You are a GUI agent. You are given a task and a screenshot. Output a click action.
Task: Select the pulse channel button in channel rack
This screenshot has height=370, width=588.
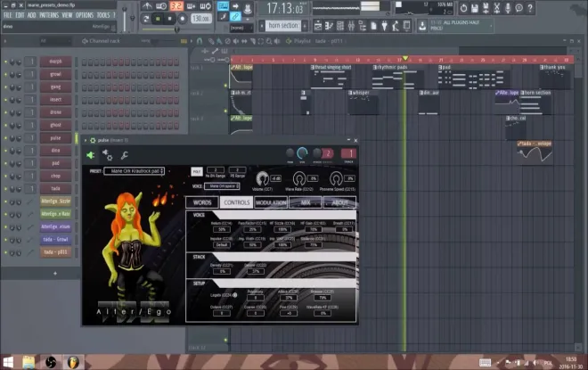coord(55,138)
